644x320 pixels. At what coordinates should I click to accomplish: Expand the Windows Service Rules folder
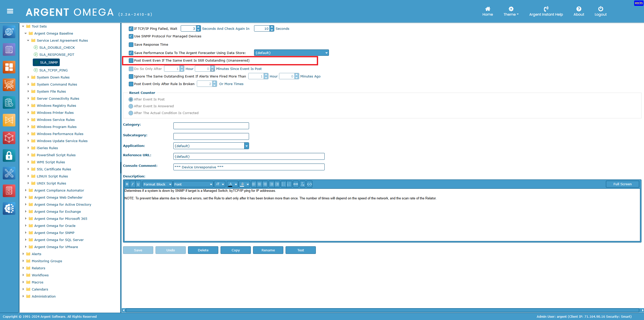(x=28, y=120)
